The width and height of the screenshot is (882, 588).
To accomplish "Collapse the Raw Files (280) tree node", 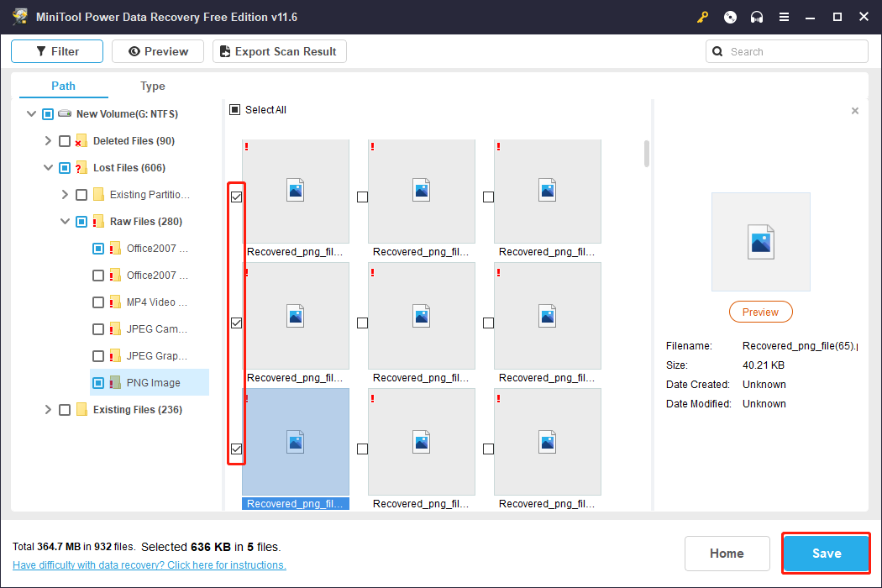I will coord(66,222).
